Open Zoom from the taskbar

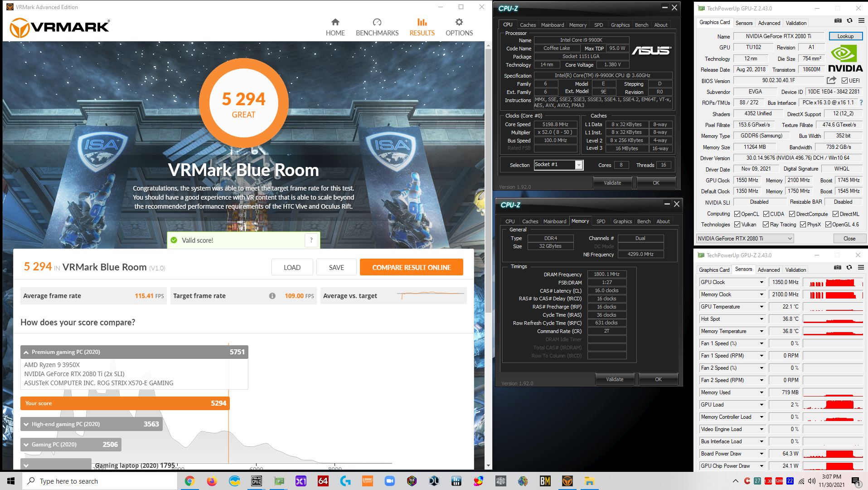(x=390, y=481)
